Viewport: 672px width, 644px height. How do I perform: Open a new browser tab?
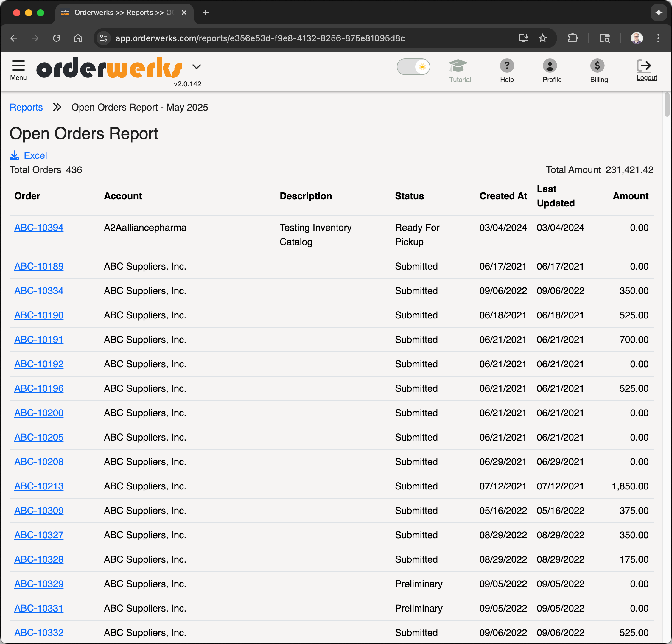pyautogui.click(x=205, y=13)
